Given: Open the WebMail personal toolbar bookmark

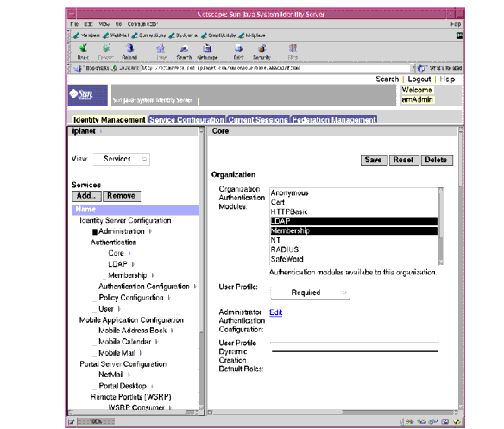Looking at the screenshot, I should pos(116,35).
